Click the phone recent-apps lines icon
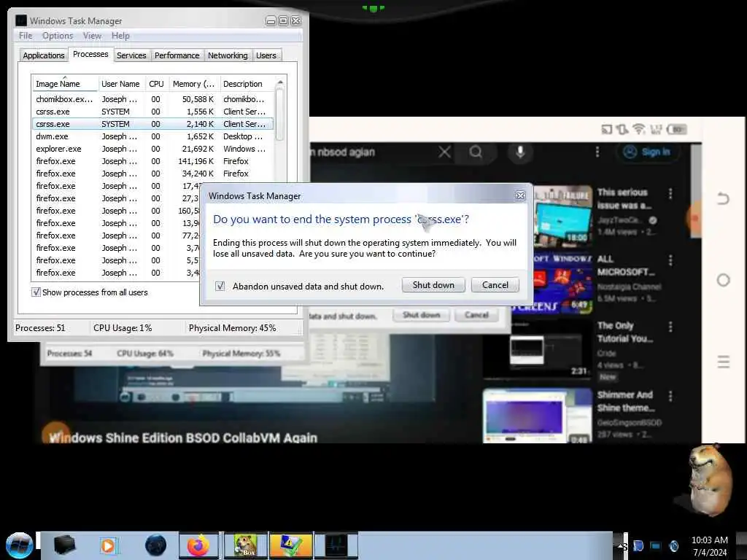747x560 pixels. (723, 362)
